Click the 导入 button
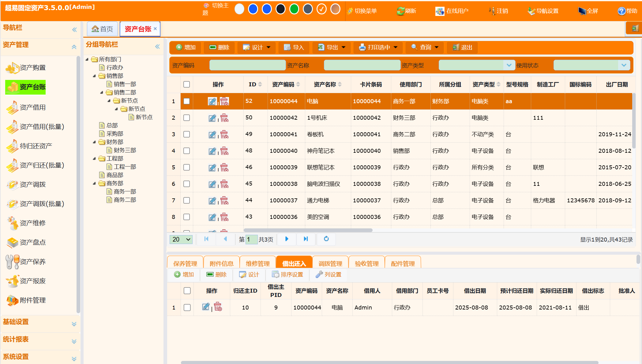This screenshot has width=642, height=364. [294, 47]
